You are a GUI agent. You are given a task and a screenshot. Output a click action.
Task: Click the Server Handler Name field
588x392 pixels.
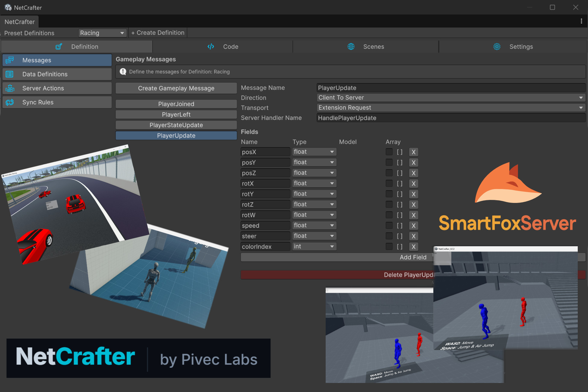coord(451,118)
